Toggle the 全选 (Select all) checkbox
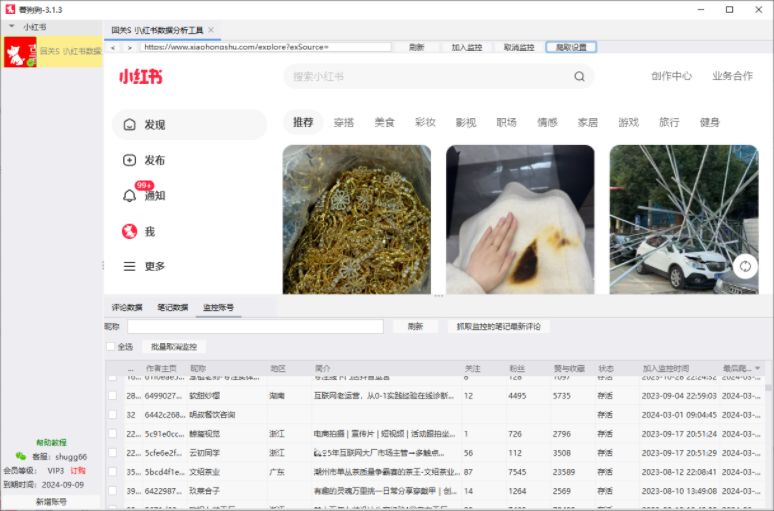The image size is (774, 511). (111, 347)
